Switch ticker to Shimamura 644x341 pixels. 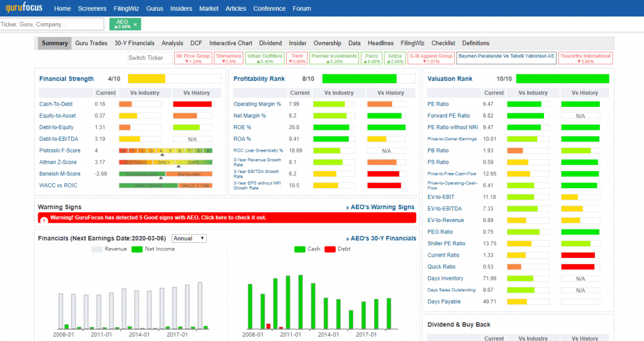pyautogui.click(x=228, y=58)
